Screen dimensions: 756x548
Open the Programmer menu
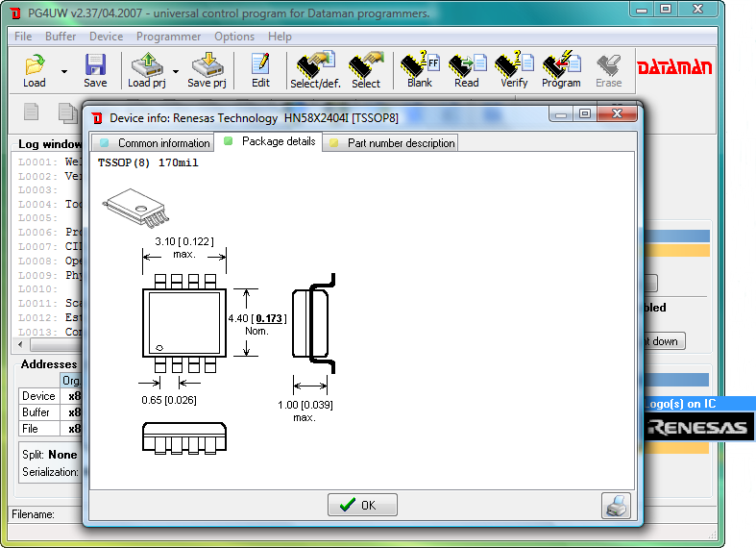pyautogui.click(x=168, y=37)
